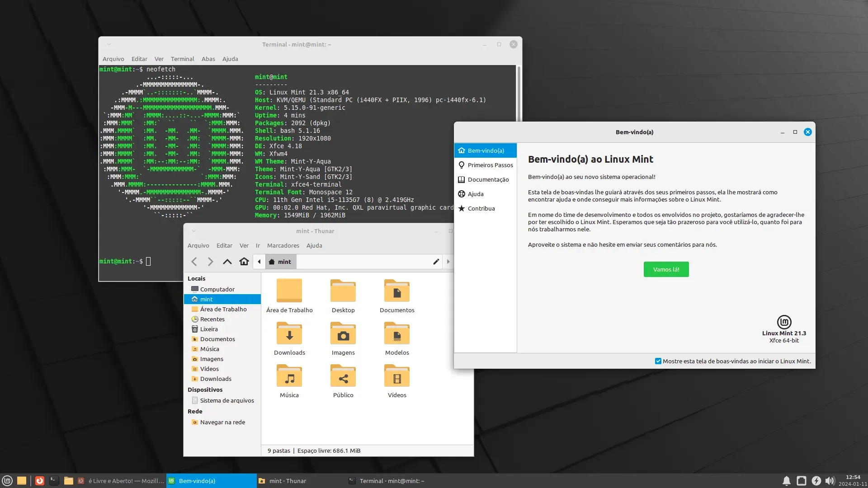Open Arquivo menu in Terminal window

pos(113,59)
